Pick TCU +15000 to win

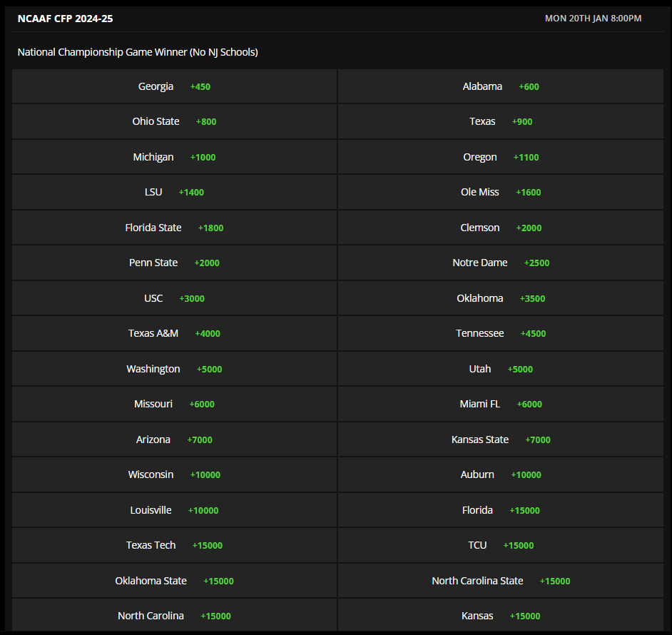pyautogui.click(x=501, y=545)
